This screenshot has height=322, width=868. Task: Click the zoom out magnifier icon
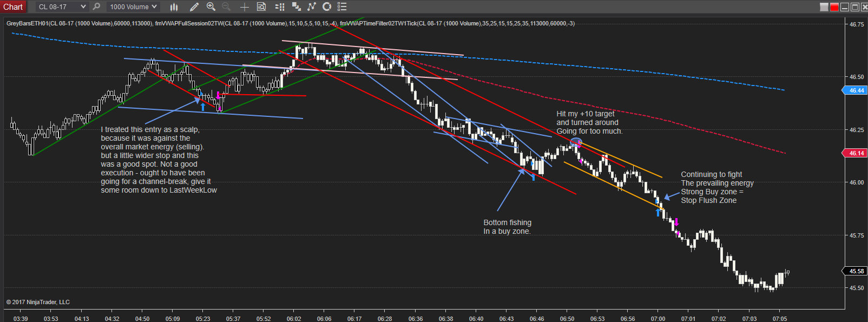(226, 6)
